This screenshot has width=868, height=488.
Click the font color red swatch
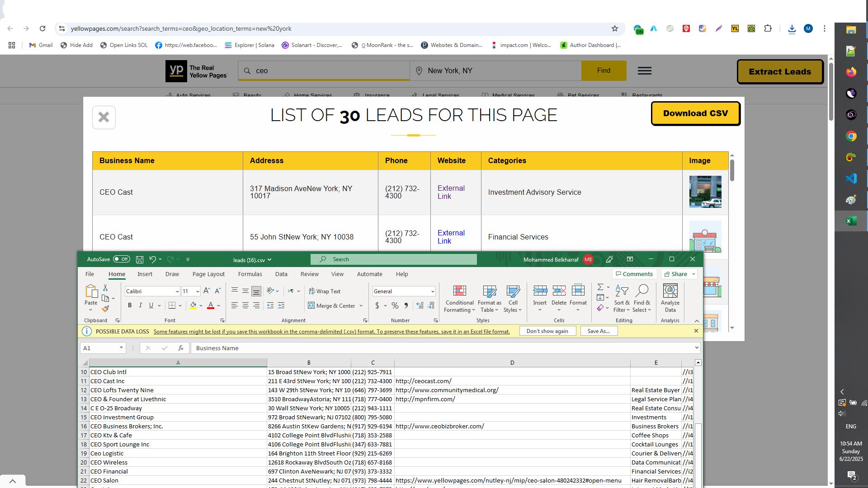click(211, 306)
